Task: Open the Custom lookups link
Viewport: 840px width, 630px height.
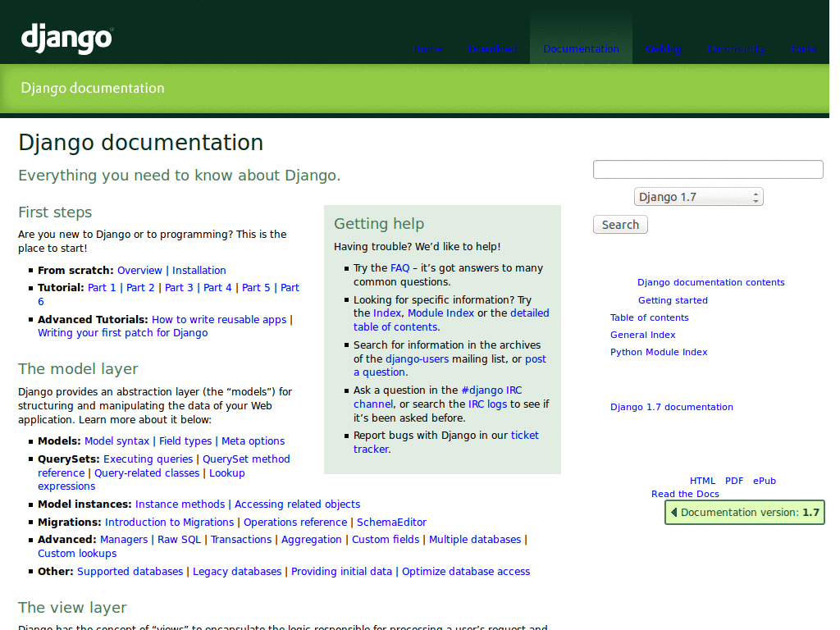Action: point(77,554)
